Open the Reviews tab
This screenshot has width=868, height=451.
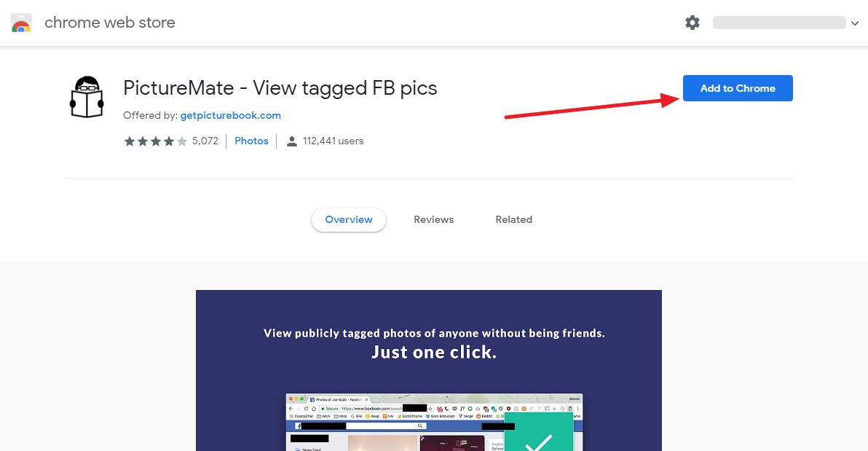433,219
